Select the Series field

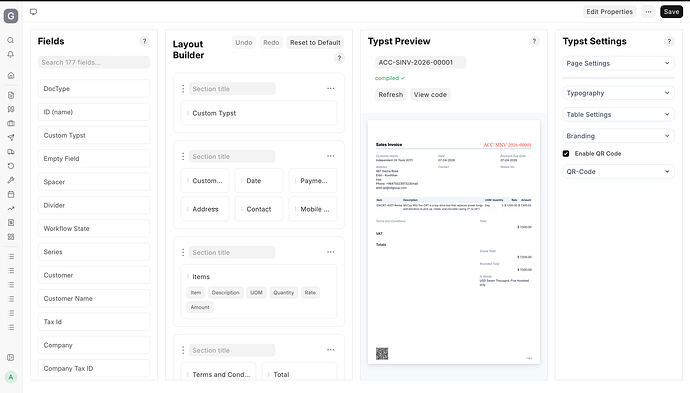tap(94, 252)
